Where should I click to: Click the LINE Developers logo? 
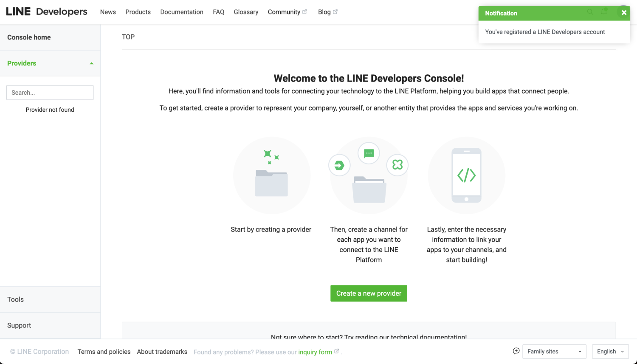(47, 11)
